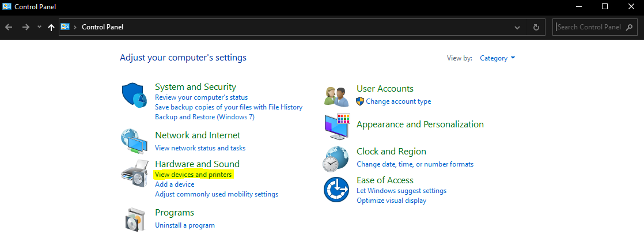Select Change account type link
Viewport: 644px width, 238px height.
pos(399,101)
